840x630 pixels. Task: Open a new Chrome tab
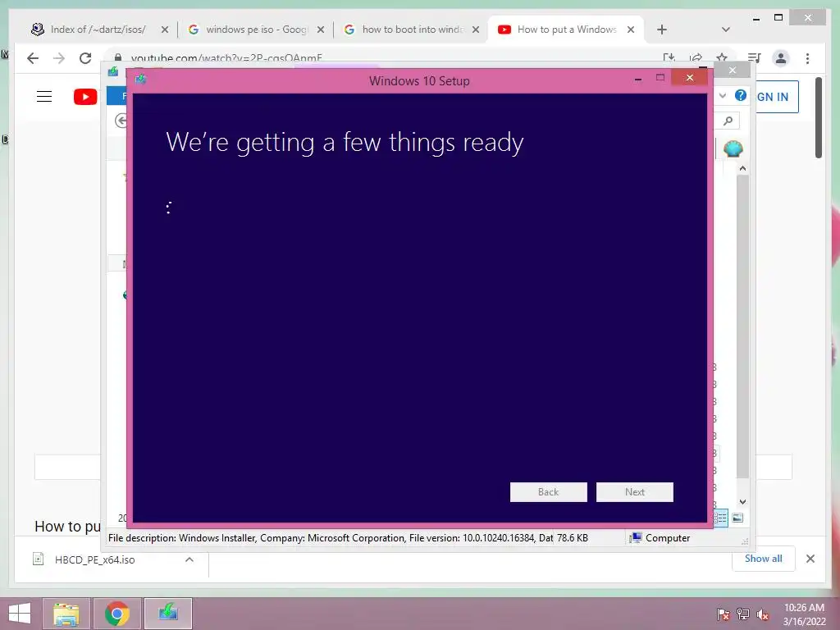[662, 30]
